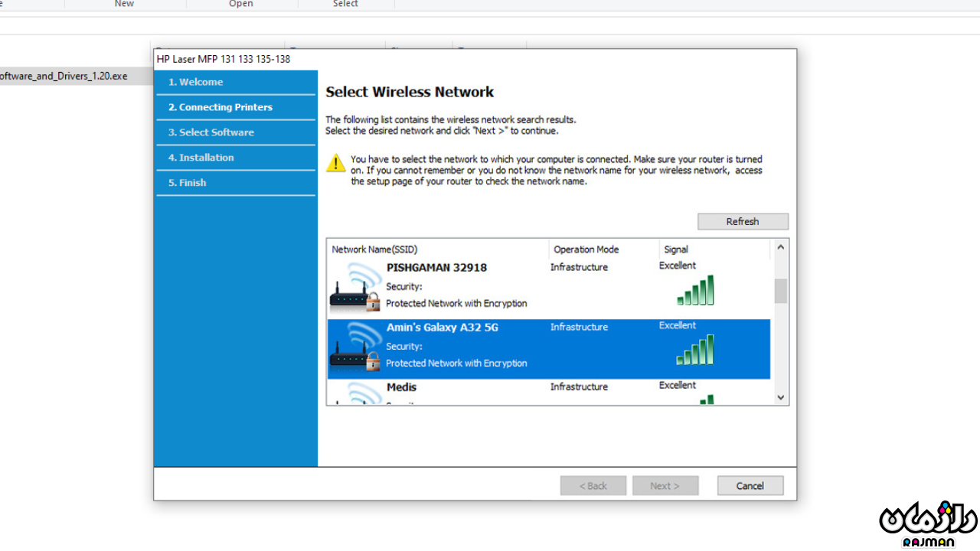
Task: Click Infrastructure in the PISHGAMAN 32918 row
Action: [x=579, y=267]
